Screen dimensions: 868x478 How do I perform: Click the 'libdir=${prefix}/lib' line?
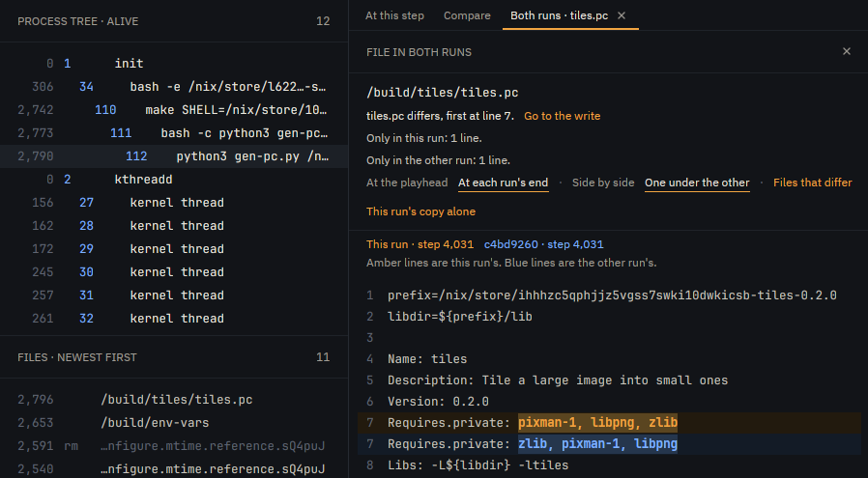point(609,317)
